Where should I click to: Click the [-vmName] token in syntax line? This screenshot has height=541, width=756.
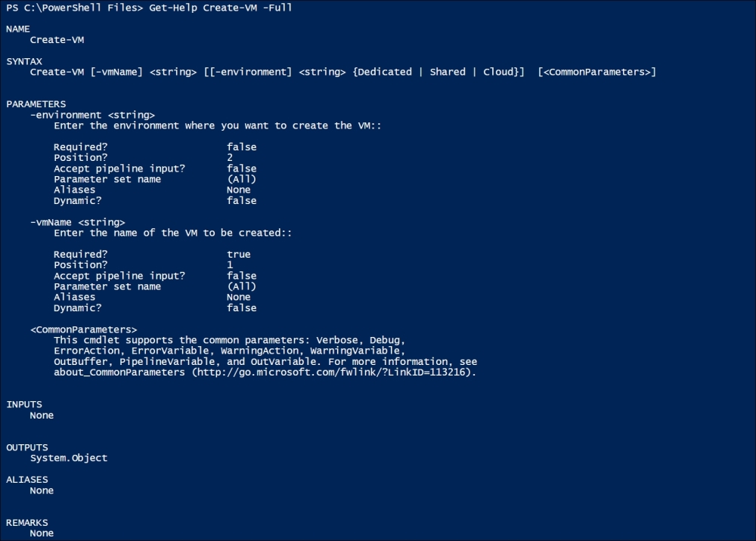tap(116, 73)
